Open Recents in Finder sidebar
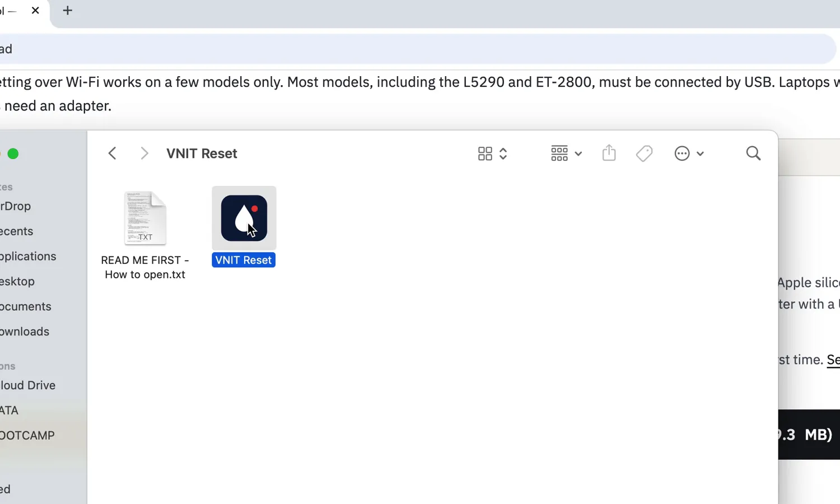This screenshot has height=504, width=840. click(x=16, y=231)
